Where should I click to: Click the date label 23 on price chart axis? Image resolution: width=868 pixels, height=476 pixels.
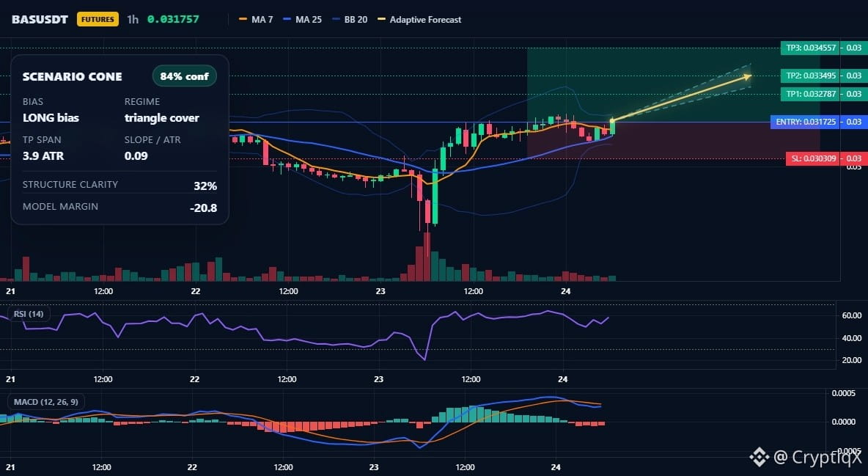[380, 291]
